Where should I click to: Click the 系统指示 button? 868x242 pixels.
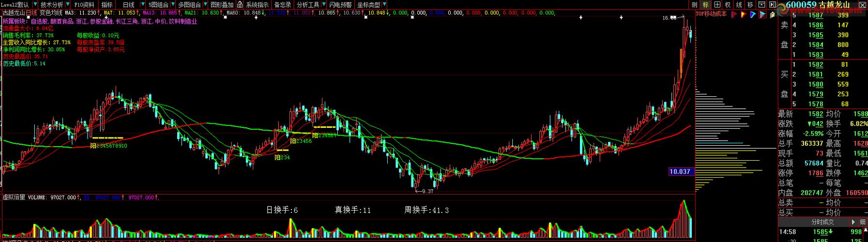pyautogui.click(x=257, y=4)
